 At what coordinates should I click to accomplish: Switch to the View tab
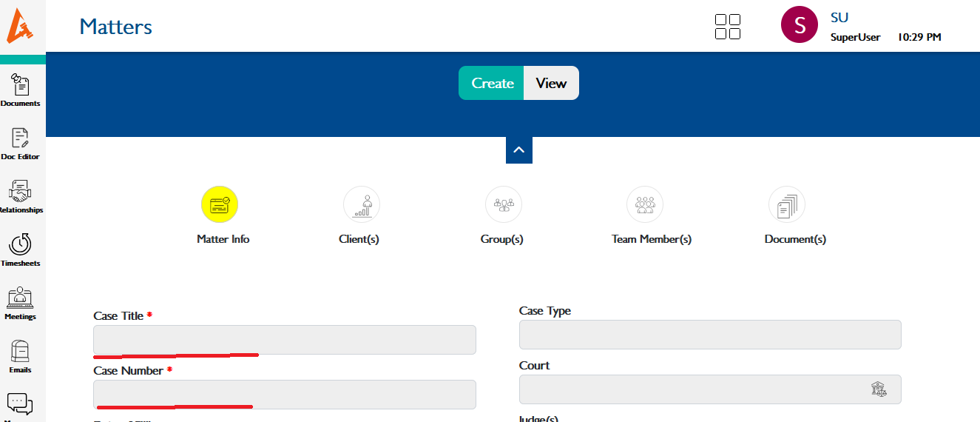[551, 83]
